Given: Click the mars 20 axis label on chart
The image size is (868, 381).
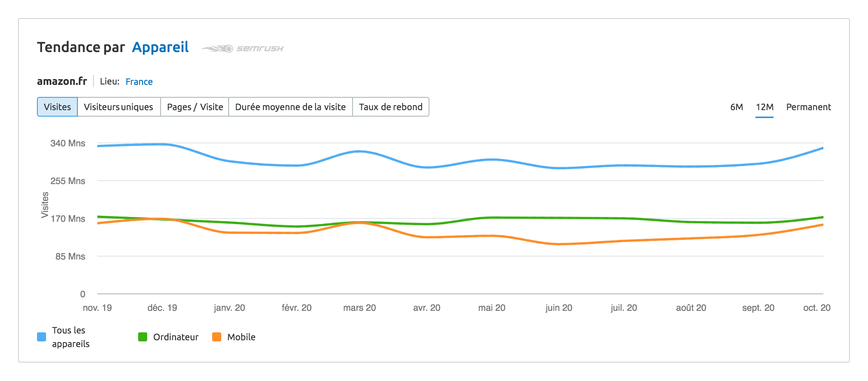Looking at the screenshot, I should 359,307.
